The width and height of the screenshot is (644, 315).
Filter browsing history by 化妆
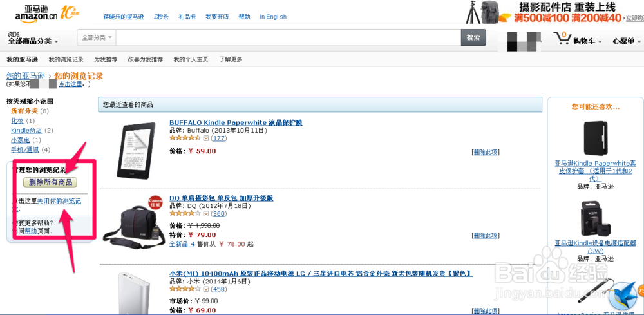(17, 120)
